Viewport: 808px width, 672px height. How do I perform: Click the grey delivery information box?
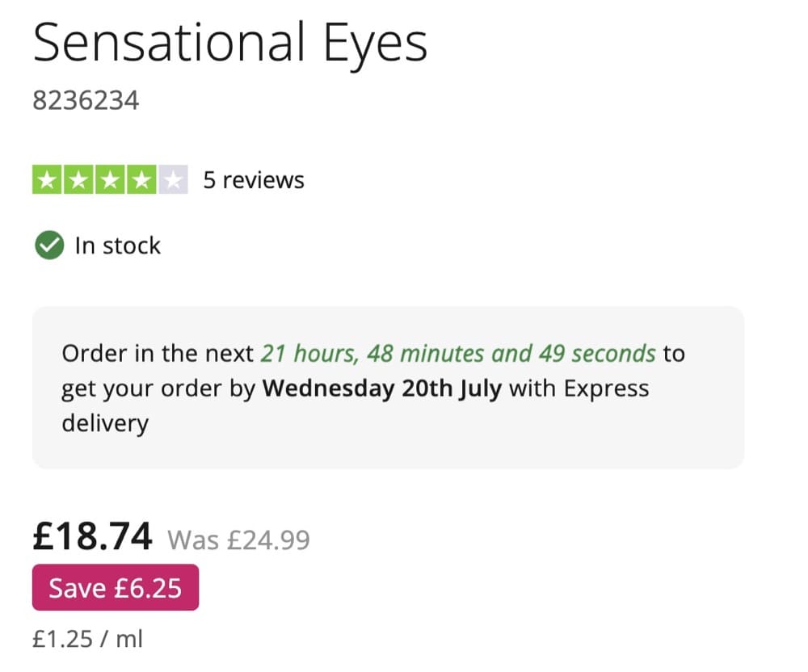(x=388, y=387)
